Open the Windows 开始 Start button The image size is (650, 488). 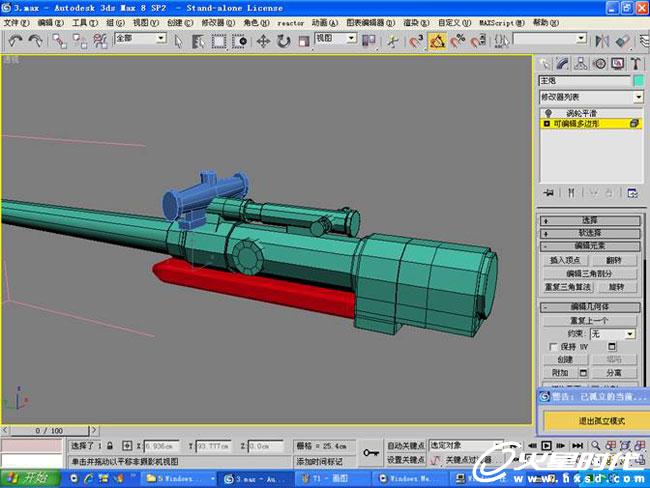click(x=30, y=478)
